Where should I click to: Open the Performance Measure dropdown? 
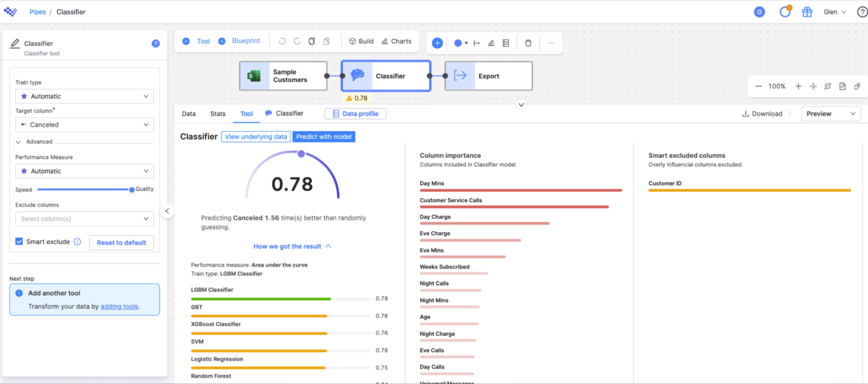tap(85, 171)
